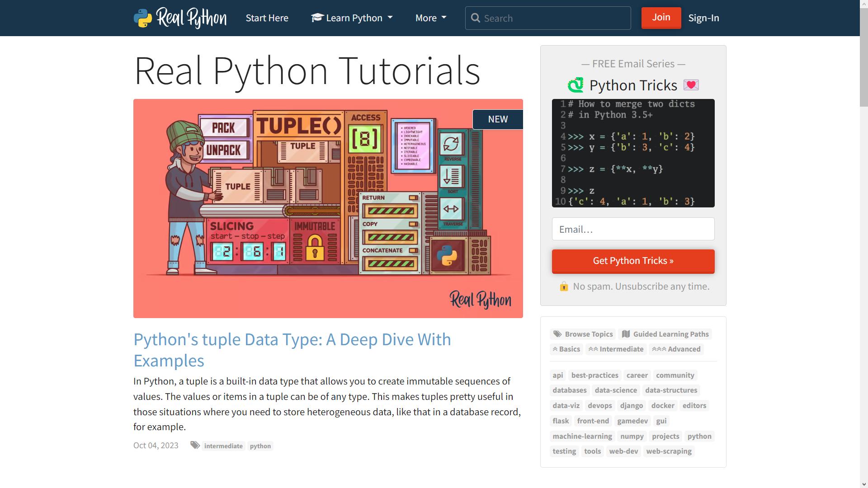Click the Sign-In menu item

click(x=703, y=17)
